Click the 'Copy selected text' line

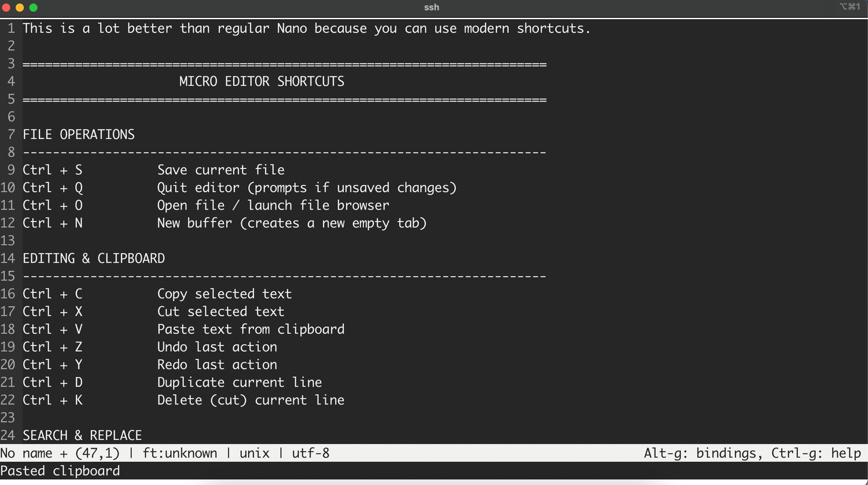(157, 294)
